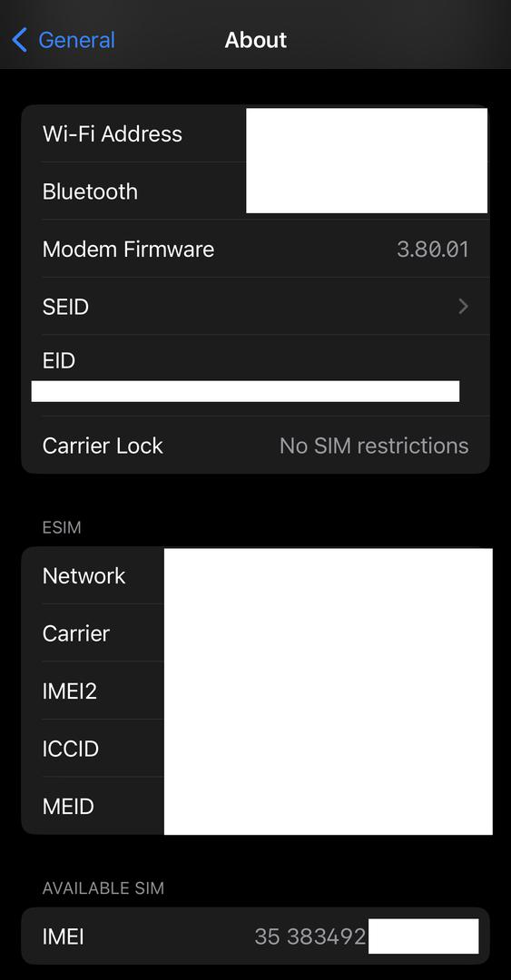511x980 pixels.
Task: Tap the Carrier row under ESIM
Action: pos(255,633)
